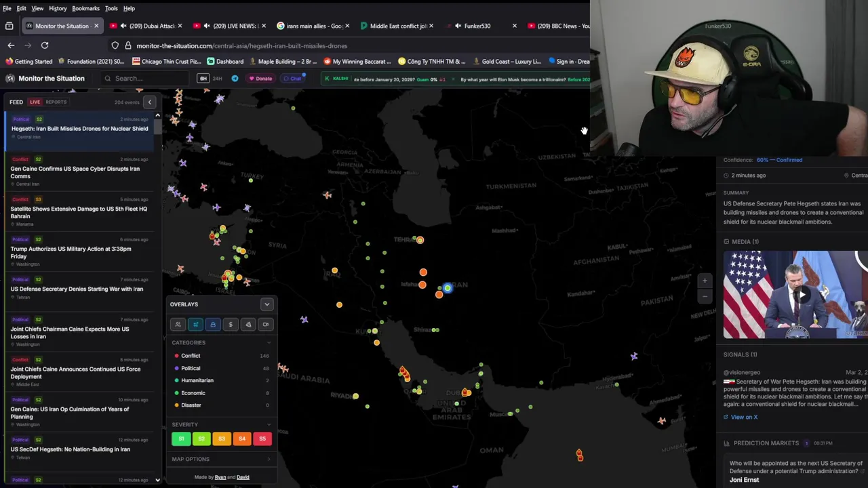The image size is (868, 488).
Task: Open the Bookmarks menu
Action: 85,8
